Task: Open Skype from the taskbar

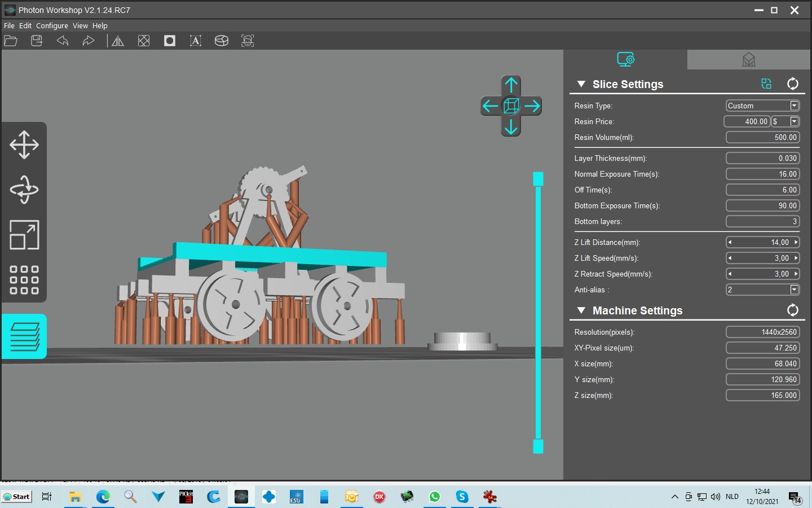Action: click(x=462, y=497)
